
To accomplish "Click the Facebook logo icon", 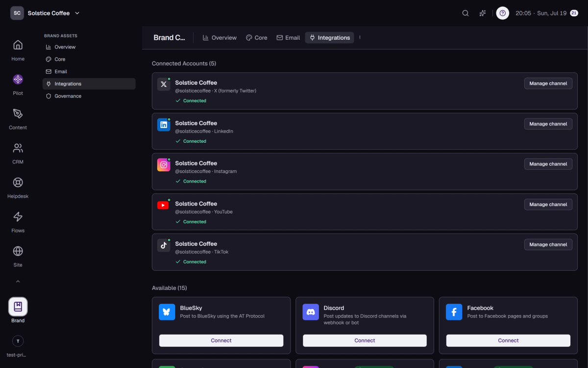I will pos(454,312).
